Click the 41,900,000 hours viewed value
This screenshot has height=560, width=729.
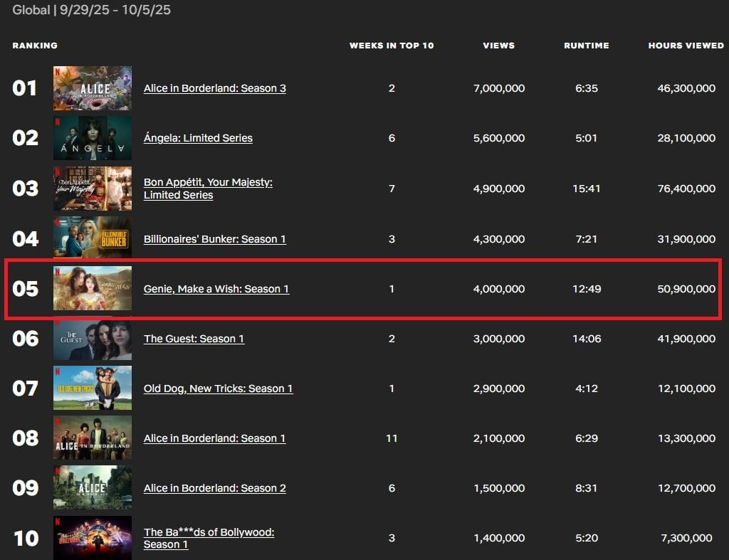686,339
